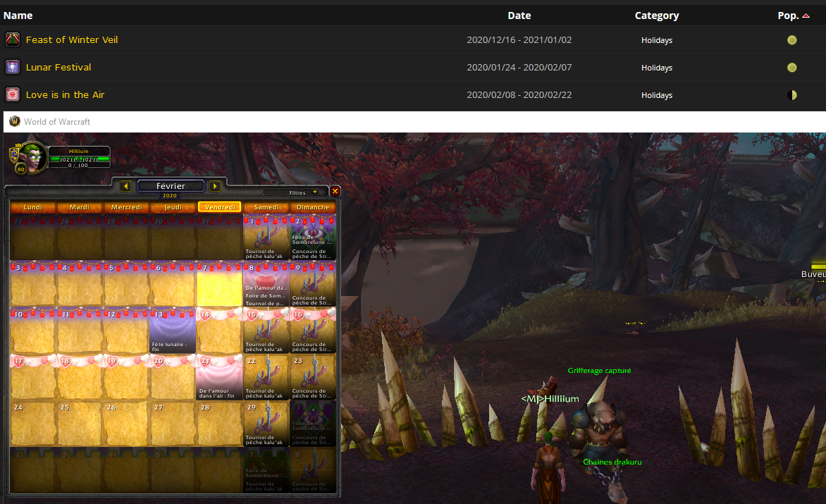This screenshot has width=826, height=504.
Task: Click the World of Warcraft logo icon
Action: coord(15,121)
